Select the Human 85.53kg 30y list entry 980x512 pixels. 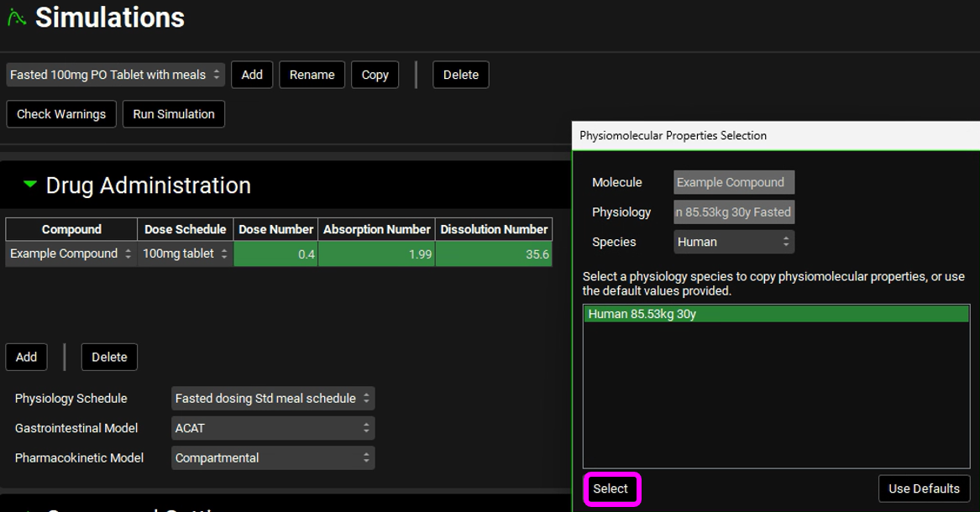pyautogui.click(x=775, y=314)
